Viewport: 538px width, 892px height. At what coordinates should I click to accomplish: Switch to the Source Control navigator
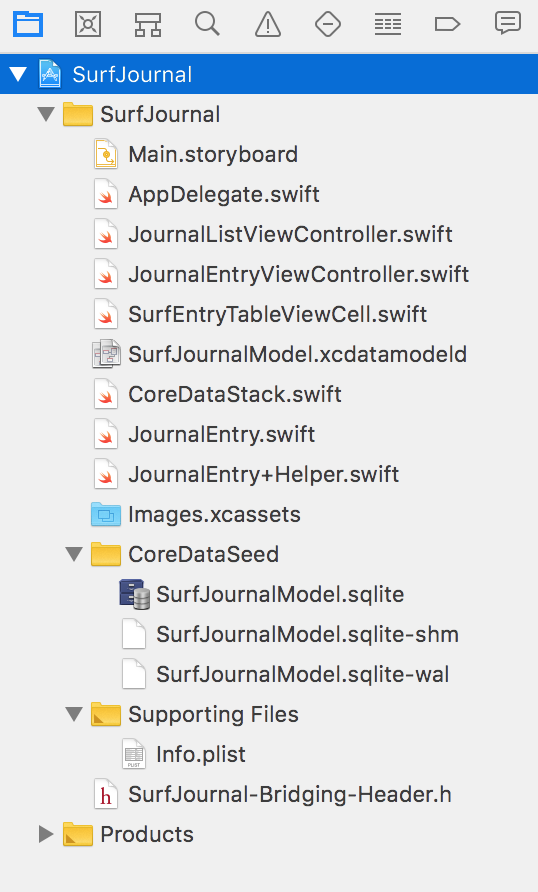(88, 24)
